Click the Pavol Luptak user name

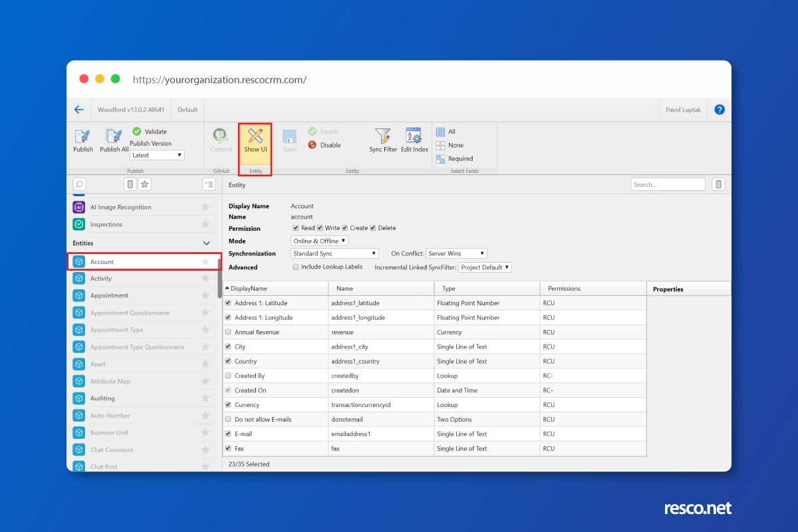pos(683,110)
